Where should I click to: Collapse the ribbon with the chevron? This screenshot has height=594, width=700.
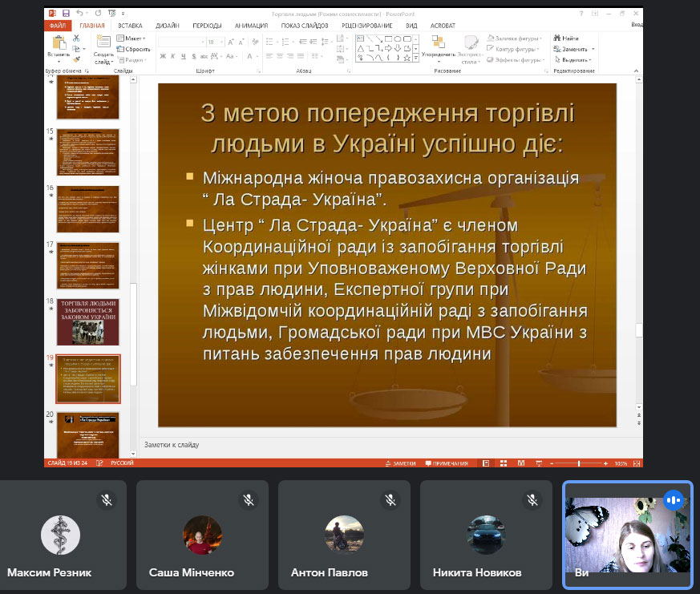point(636,71)
